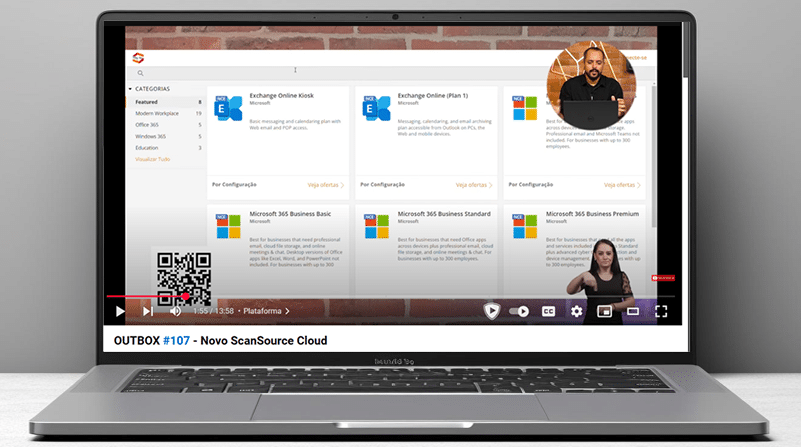Screen dimensions: 801x447
Task: Collapse the Categorias section
Action: (130, 89)
